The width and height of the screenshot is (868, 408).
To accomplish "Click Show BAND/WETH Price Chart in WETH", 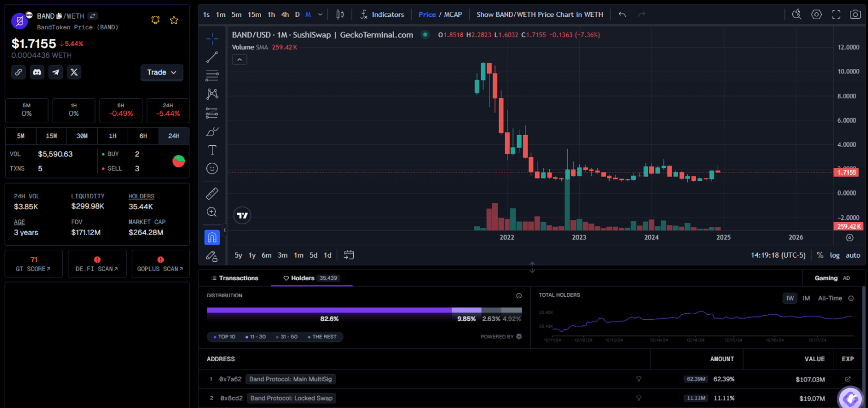I will point(539,14).
